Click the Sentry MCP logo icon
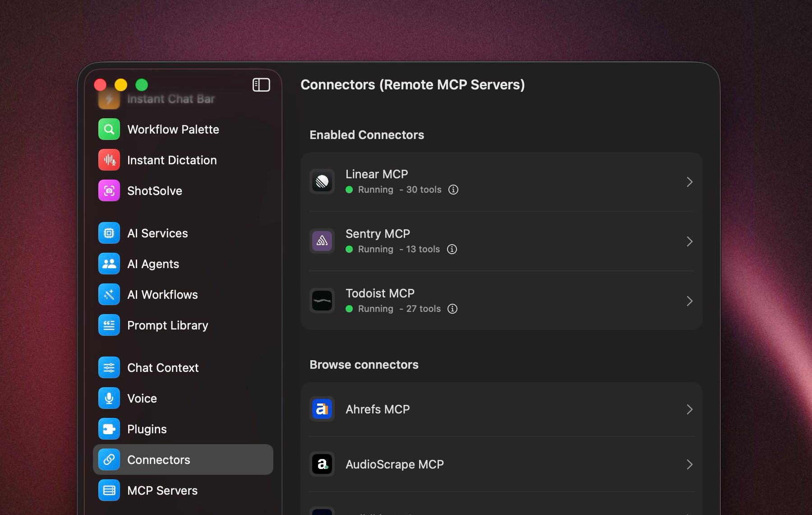This screenshot has height=515, width=812. [x=322, y=241]
